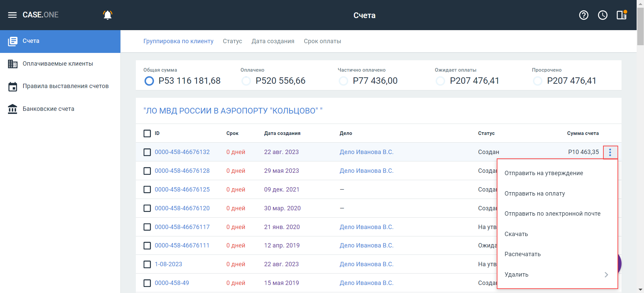Click the Просрочено circle indicator

coord(538,81)
